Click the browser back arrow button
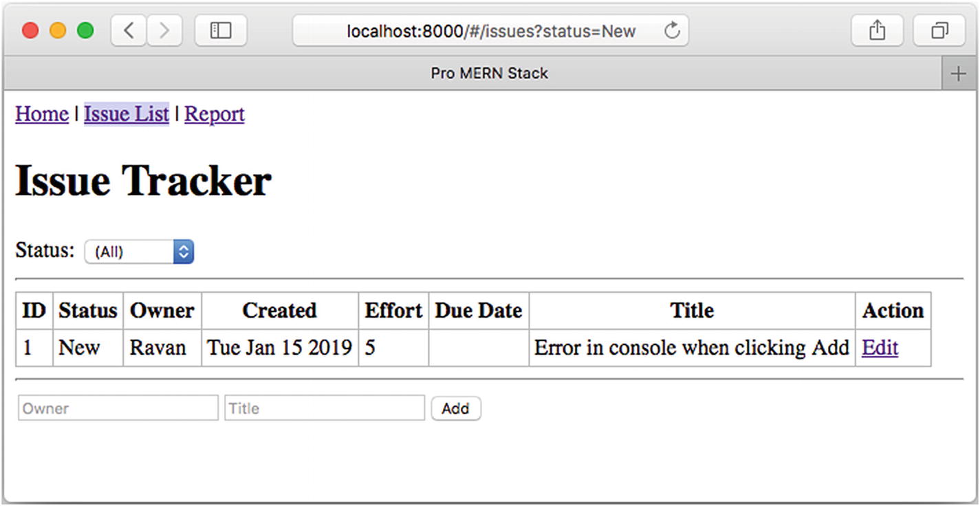The image size is (980, 506). [x=129, y=31]
